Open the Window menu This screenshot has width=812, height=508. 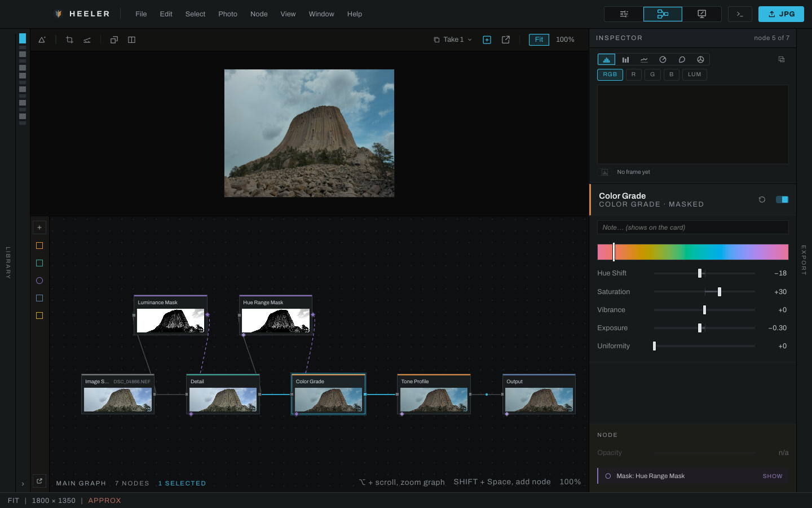[x=321, y=14]
